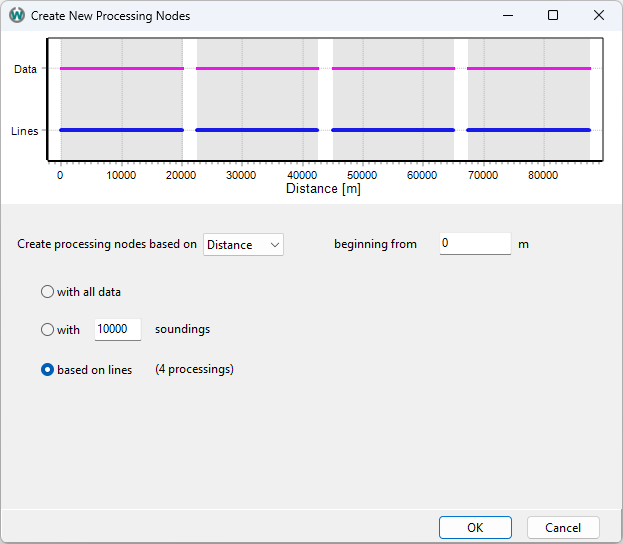Viewport: 623px width, 544px height.
Task: Click the white gap near 20000 m
Action: coord(190,99)
